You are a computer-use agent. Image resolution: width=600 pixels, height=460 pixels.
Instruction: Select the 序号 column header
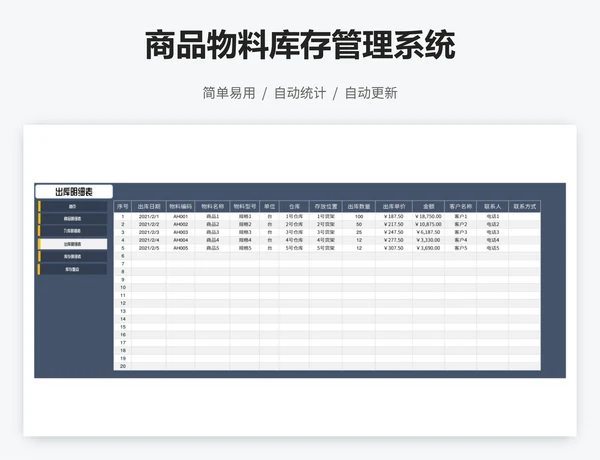point(123,207)
